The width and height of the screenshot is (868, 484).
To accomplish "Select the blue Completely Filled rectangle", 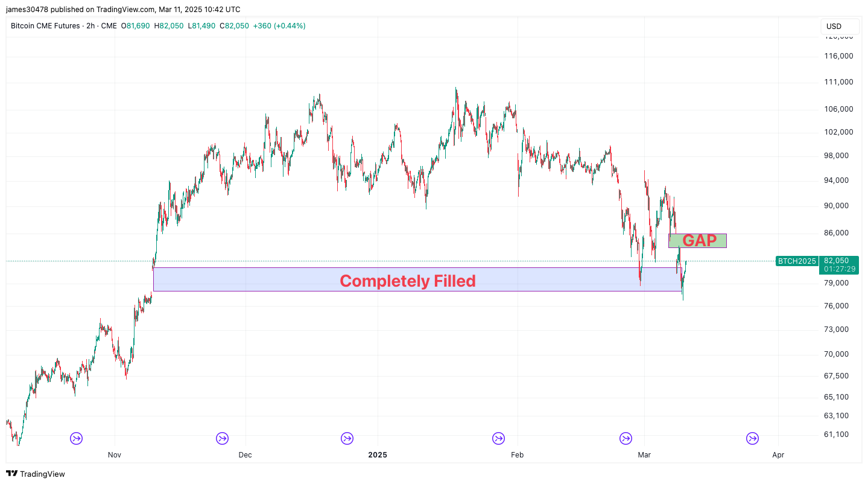I will pyautogui.click(x=408, y=280).
